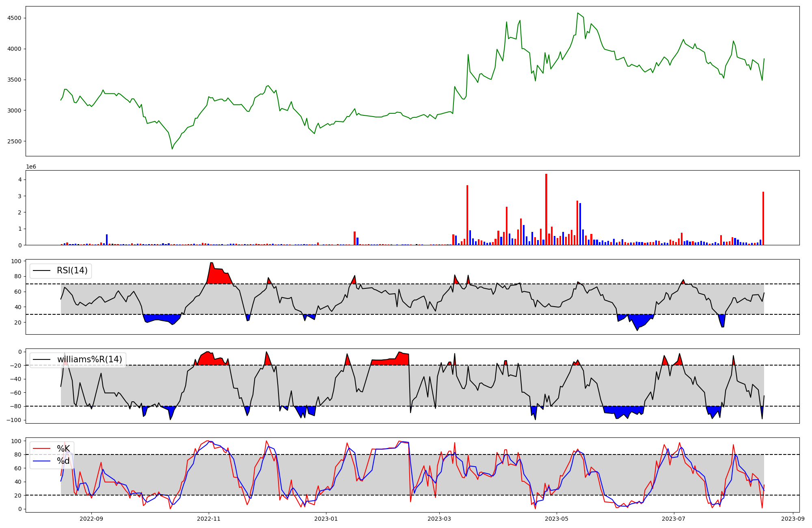
Task: Click the red %K legend line swatch
Action: 42,449
